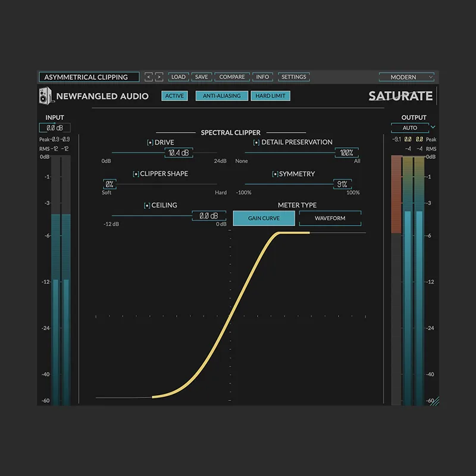Image resolution: width=476 pixels, height=476 pixels.
Task: Toggle the Clipper Shape lock icon
Action: [136, 174]
